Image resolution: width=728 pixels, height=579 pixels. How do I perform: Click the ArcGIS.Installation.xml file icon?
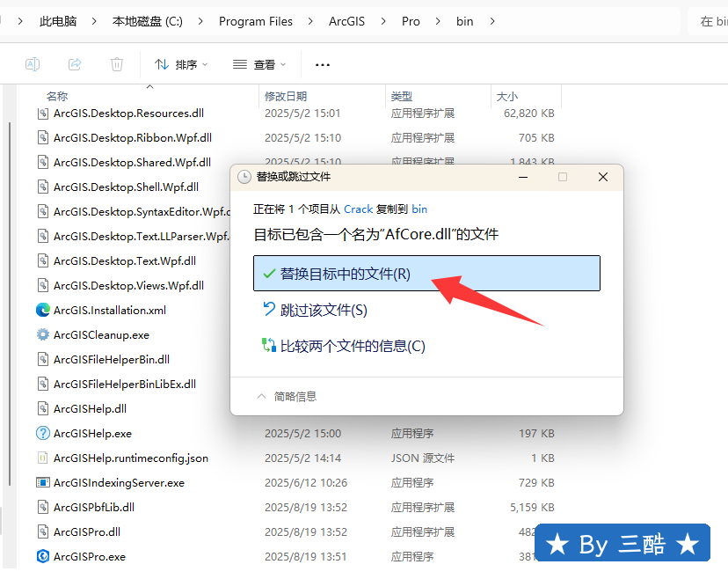click(43, 310)
